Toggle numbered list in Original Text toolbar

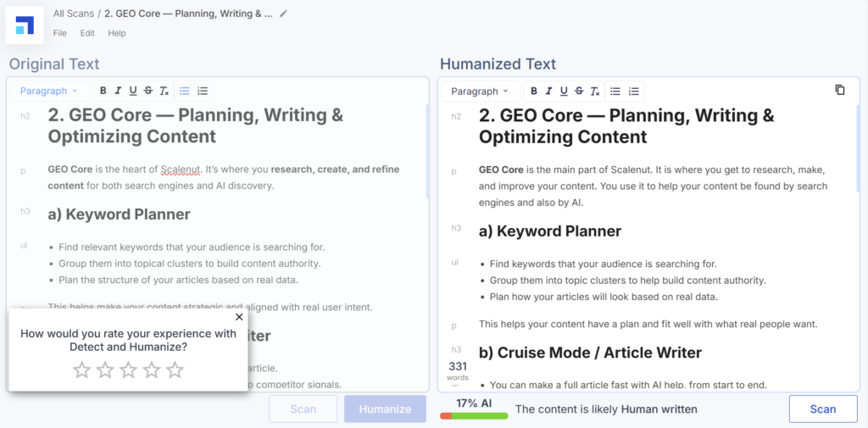point(203,91)
